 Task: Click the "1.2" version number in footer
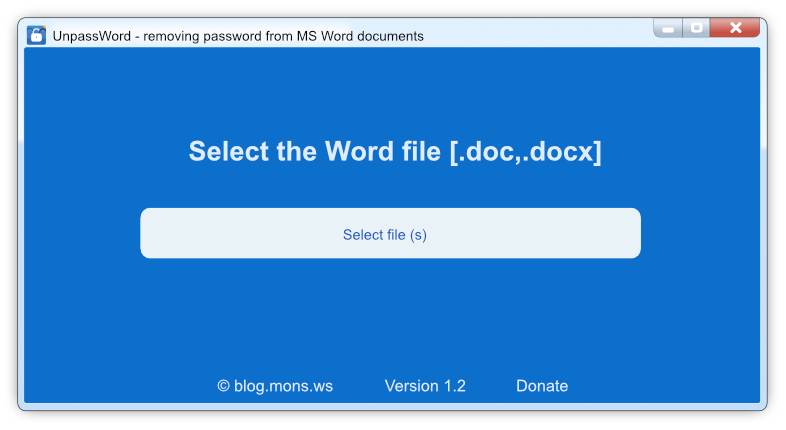(x=454, y=386)
